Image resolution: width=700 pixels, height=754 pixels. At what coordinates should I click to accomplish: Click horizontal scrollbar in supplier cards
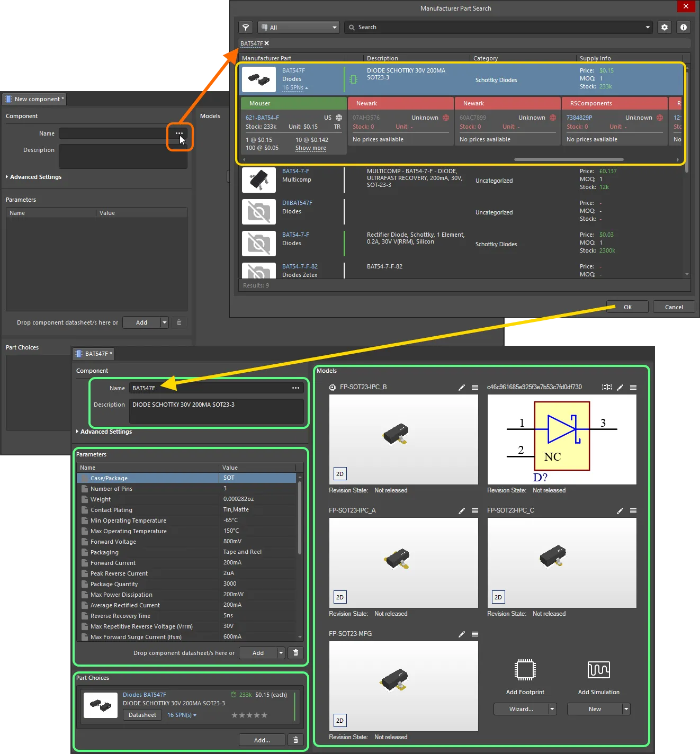click(569, 159)
